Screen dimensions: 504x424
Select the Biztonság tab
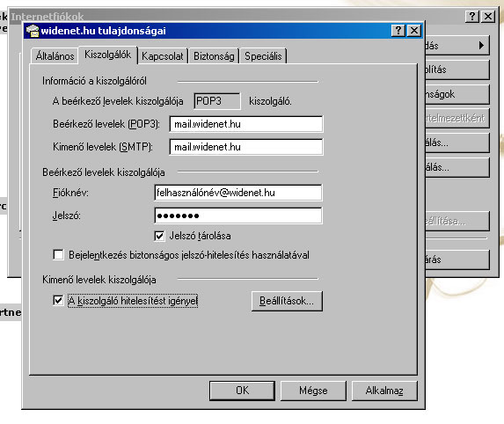coord(214,56)
